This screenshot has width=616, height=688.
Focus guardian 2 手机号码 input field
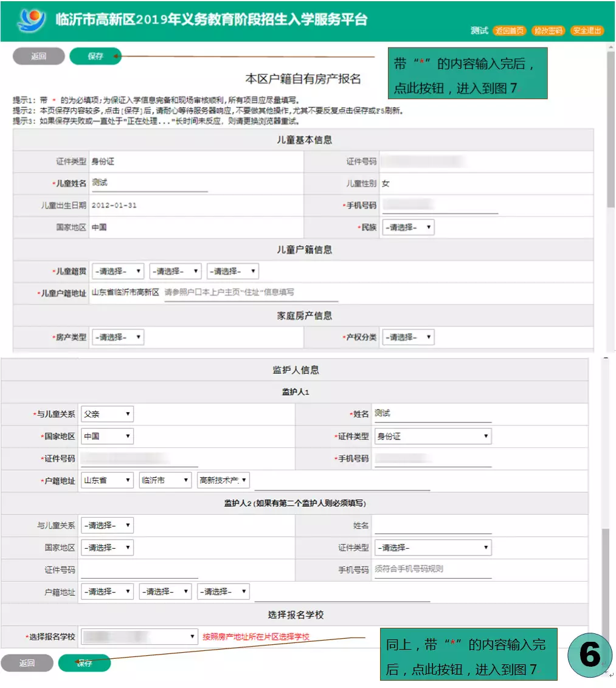click(433, 569)
